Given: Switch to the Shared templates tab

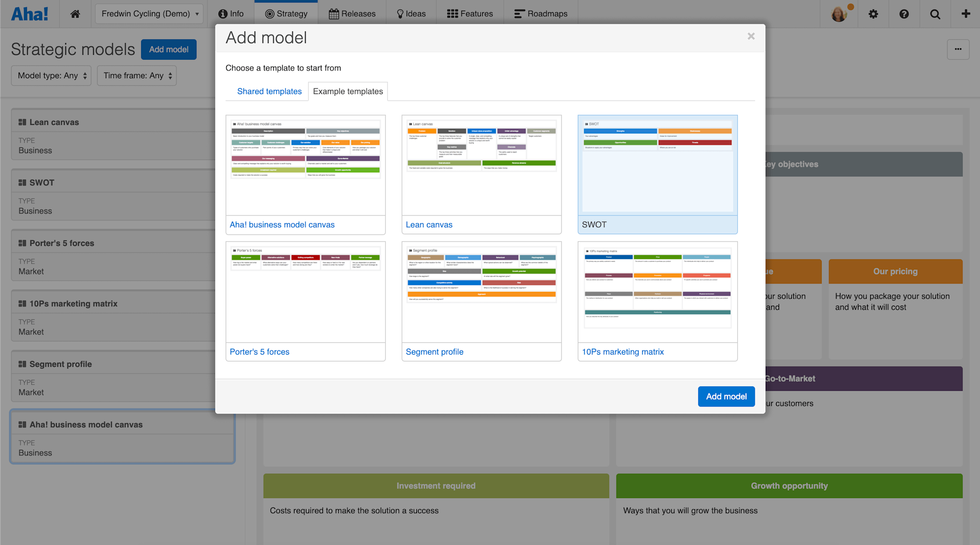Looking at the screenshot, I should tap(269, 91).
